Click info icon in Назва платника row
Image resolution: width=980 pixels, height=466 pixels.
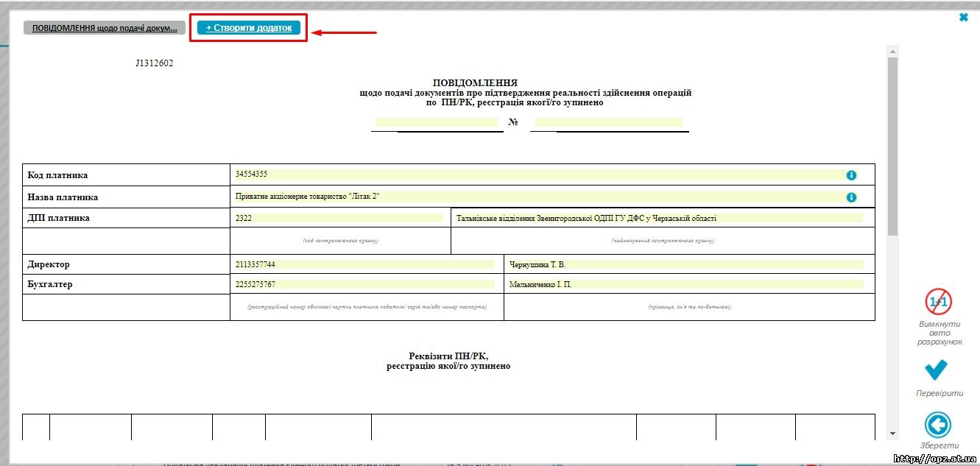click(x=851, y=197)
